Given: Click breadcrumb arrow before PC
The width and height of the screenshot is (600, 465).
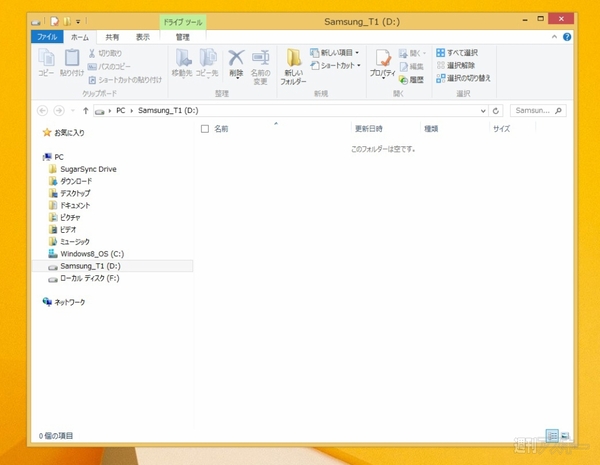Looking at the screenshot, I should pos(110,111).
